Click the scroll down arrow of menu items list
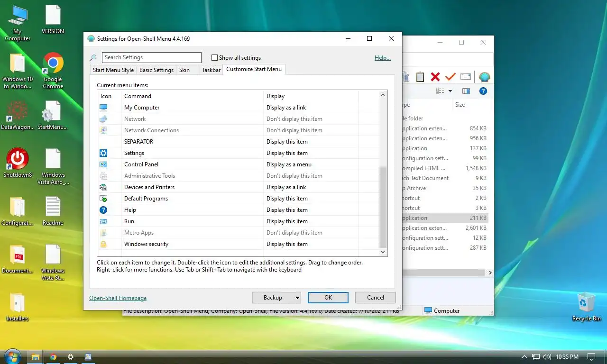The image size is (607, 364). click(x=383, y=252)
